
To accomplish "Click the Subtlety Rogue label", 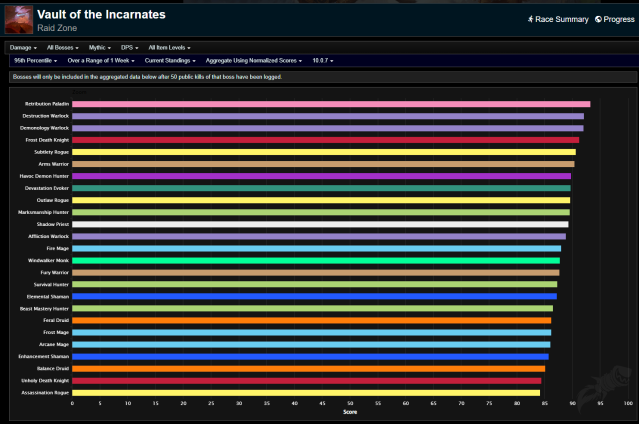I will point(51,152).
